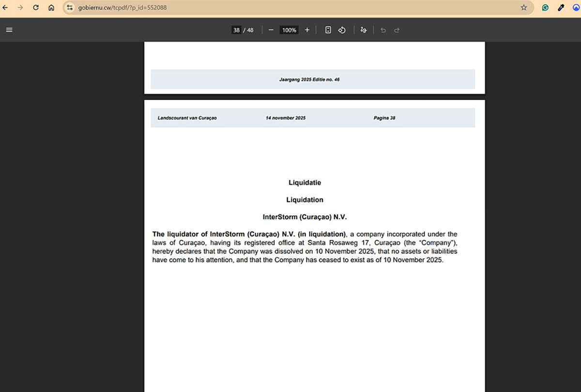
Task: Bookmark this page with the star
Action: point(523,8)
